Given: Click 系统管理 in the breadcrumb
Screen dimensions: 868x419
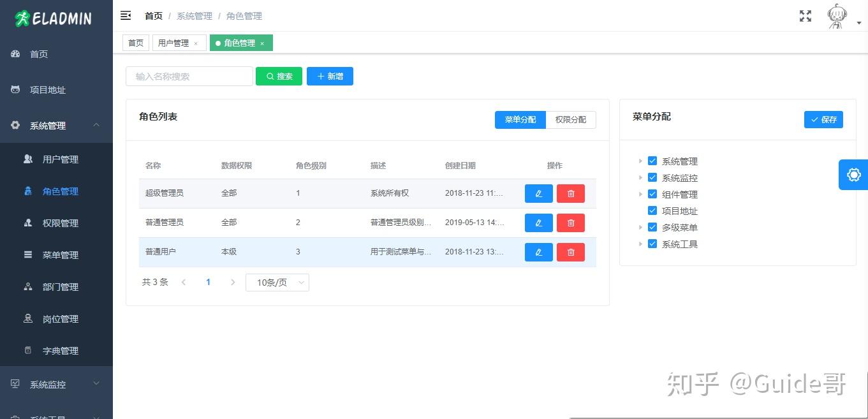Looking at the screenshot, I should point(194,16).
